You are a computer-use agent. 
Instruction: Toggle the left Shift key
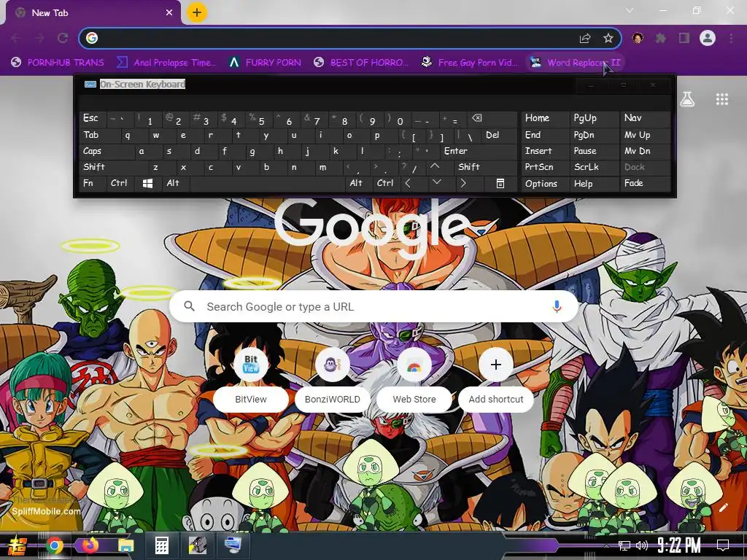[113, 167]
